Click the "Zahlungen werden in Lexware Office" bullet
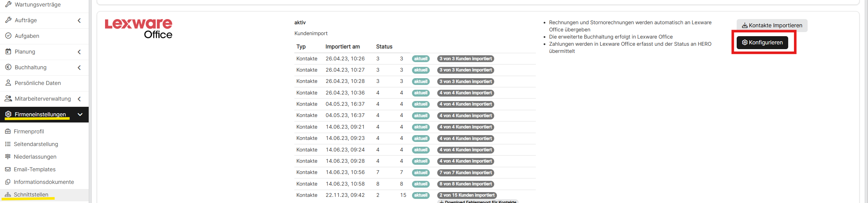The height and width of the screenshot is (203, 868). point(630,47)
